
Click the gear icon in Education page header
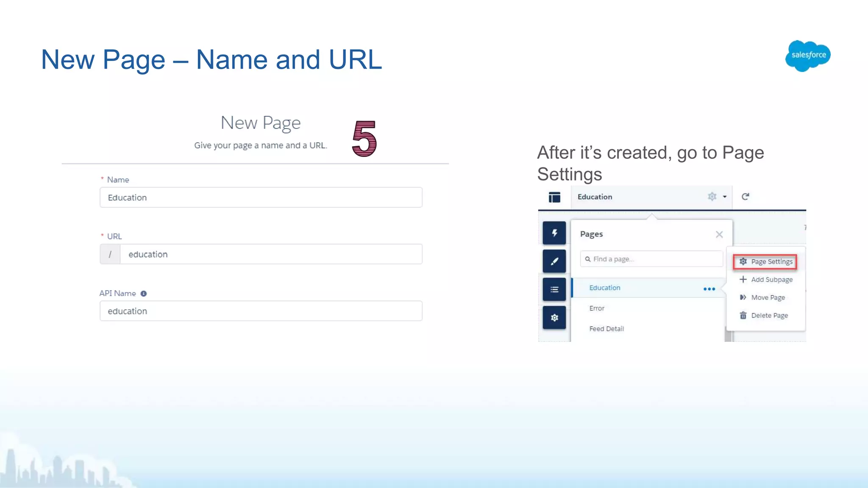coord(712,197)
